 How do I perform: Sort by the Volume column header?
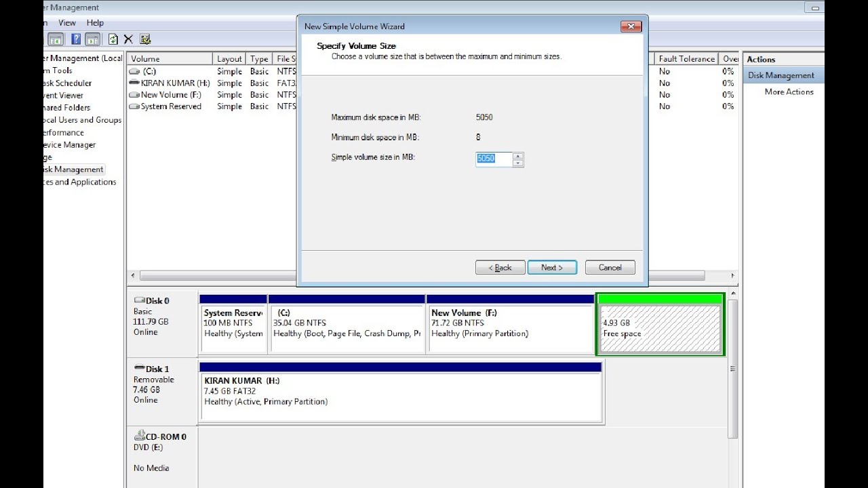pyautogui.click(x=170, y=59)
